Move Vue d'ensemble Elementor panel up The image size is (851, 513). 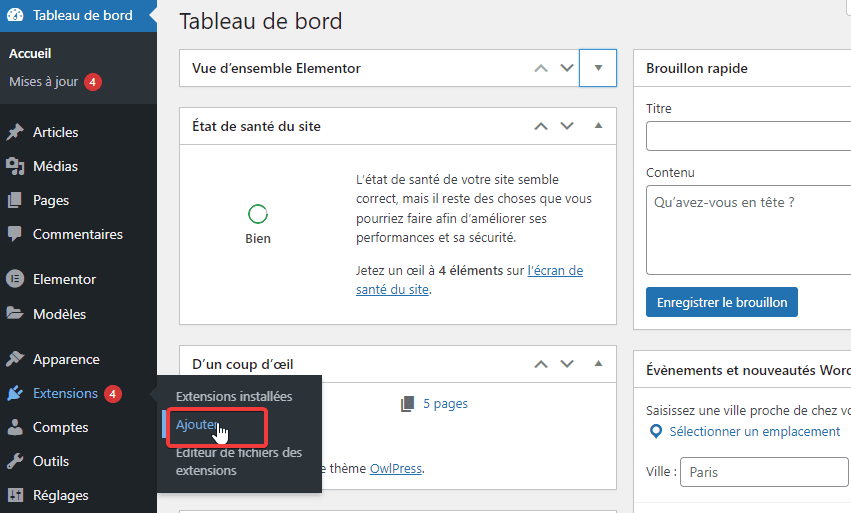(x=541, y=68)
